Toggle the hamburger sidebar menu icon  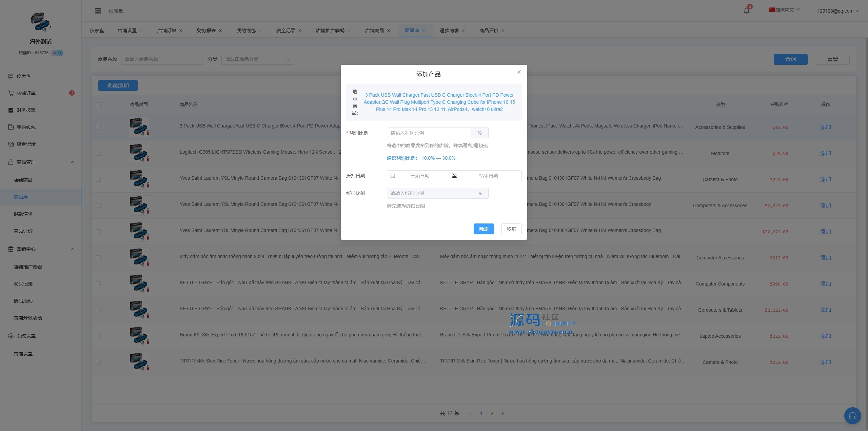98,11
